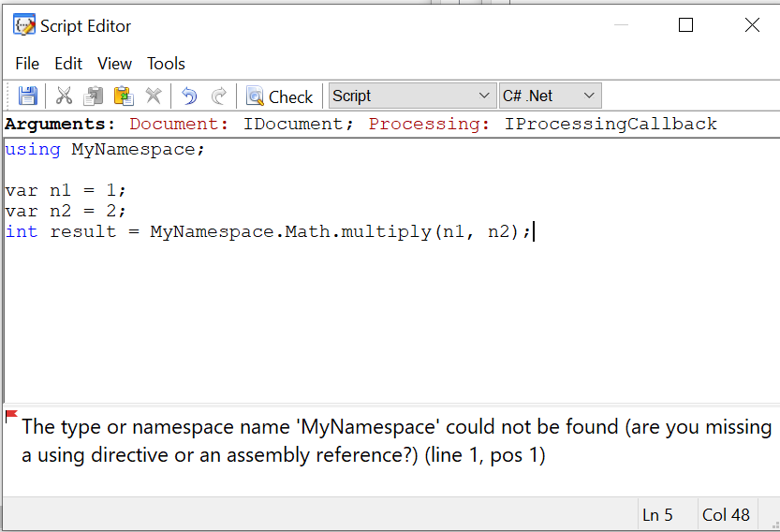
Task: Minimize the Script Editor window
Action: [622, 25]
